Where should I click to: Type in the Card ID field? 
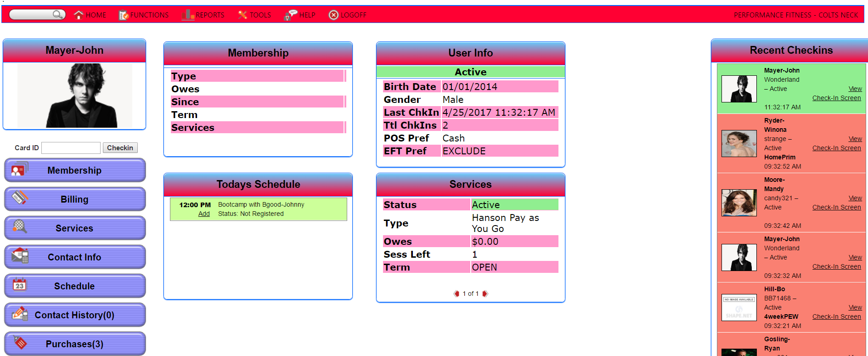71,148
